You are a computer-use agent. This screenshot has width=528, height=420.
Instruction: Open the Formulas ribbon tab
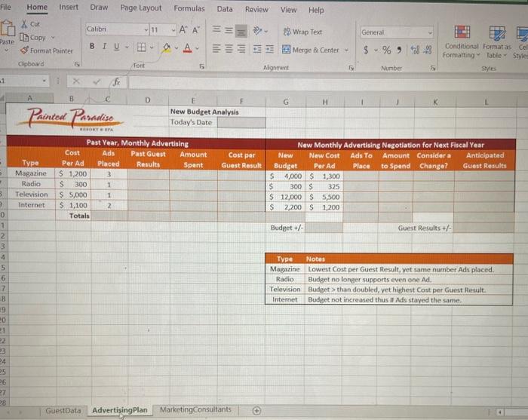tap(189, 8)
